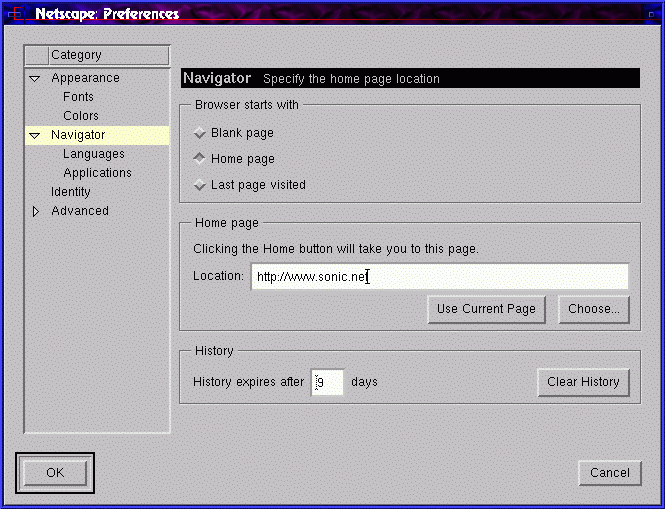Click the history days field

[327, 382]
